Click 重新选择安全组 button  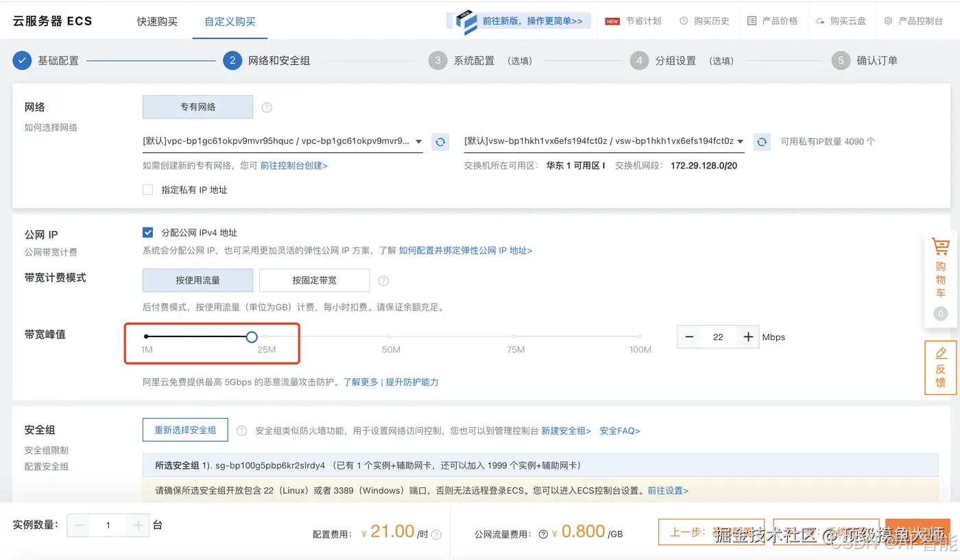pyautogui.click(x=184, y=430)
